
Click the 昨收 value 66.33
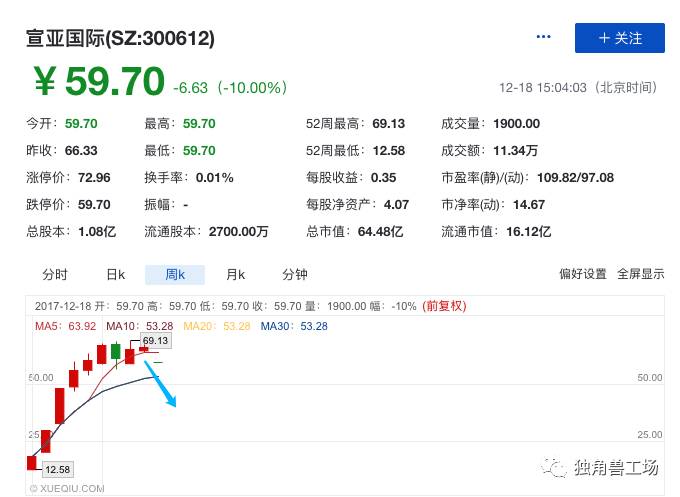[81, 150]
